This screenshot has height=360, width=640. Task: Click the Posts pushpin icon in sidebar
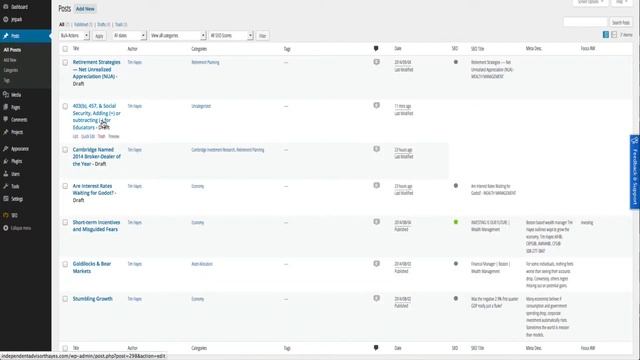pyautogui.click(x=6, y=36)
